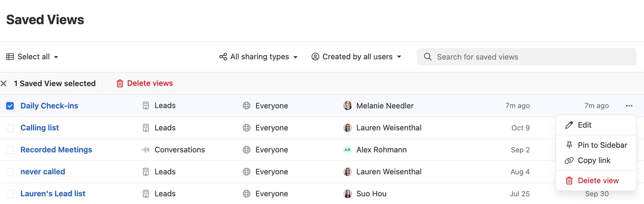Click Conversations waveform icon in Recorded Meetings row
Screen dimensions: 644x204
[146, 150]
